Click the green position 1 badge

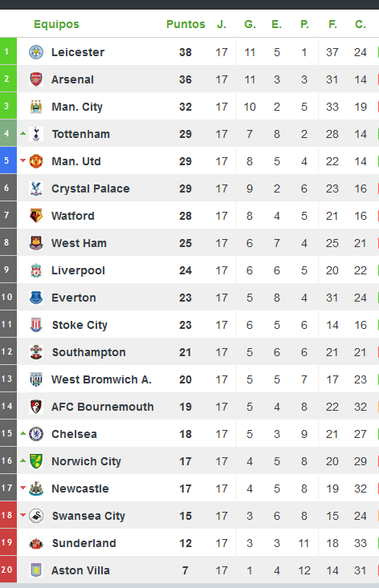click(8, 51)
